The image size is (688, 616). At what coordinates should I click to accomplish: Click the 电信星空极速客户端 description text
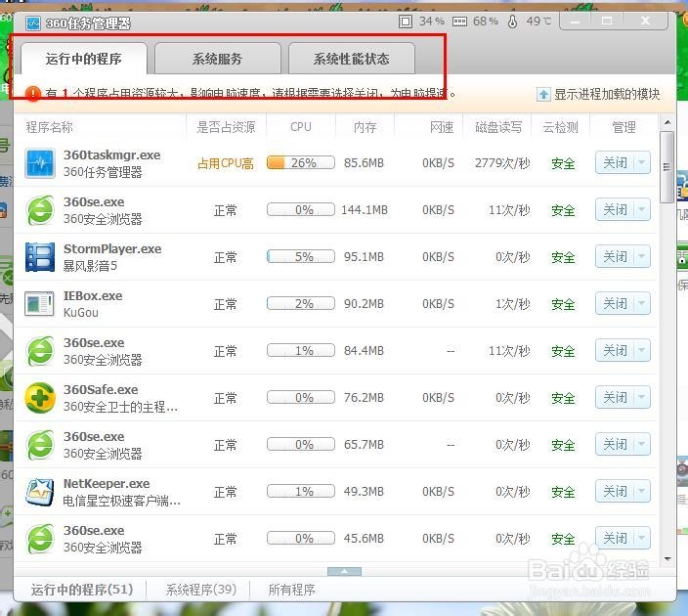coord(121,501)
